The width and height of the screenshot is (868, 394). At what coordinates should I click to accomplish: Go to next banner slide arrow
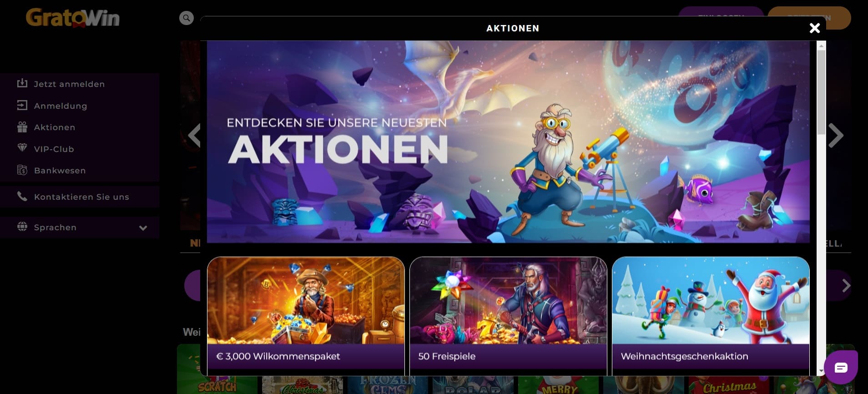[836, 136]
